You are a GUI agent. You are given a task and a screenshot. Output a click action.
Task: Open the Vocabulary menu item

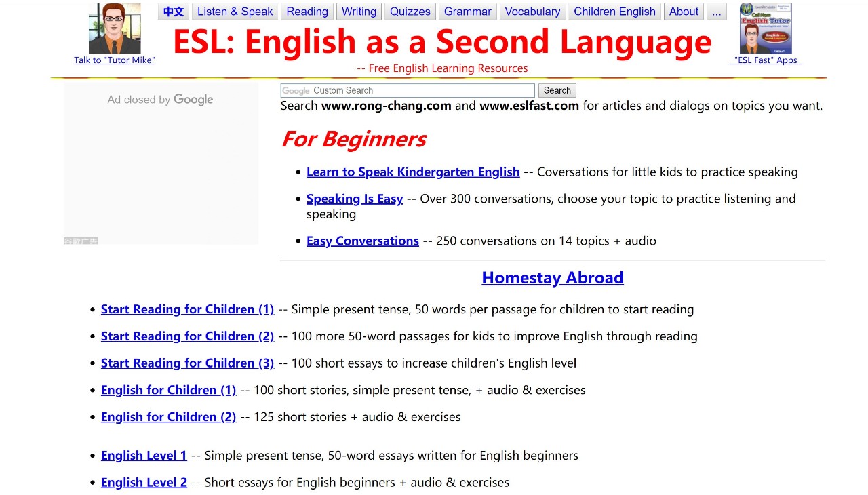pyautogui.click(x=532, y=12)
